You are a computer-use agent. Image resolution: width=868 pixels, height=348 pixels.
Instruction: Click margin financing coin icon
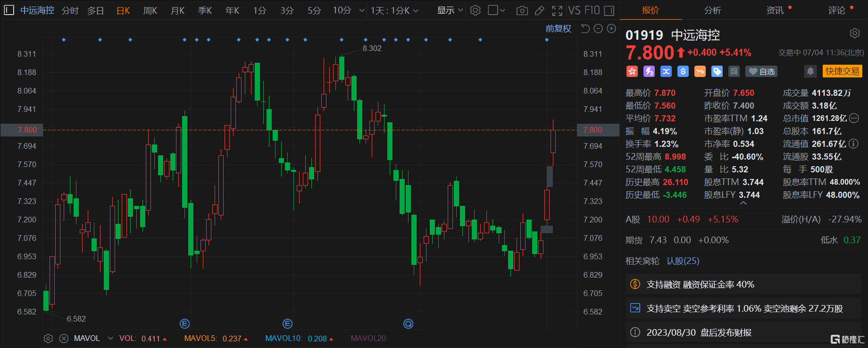(x=635, y=284)
